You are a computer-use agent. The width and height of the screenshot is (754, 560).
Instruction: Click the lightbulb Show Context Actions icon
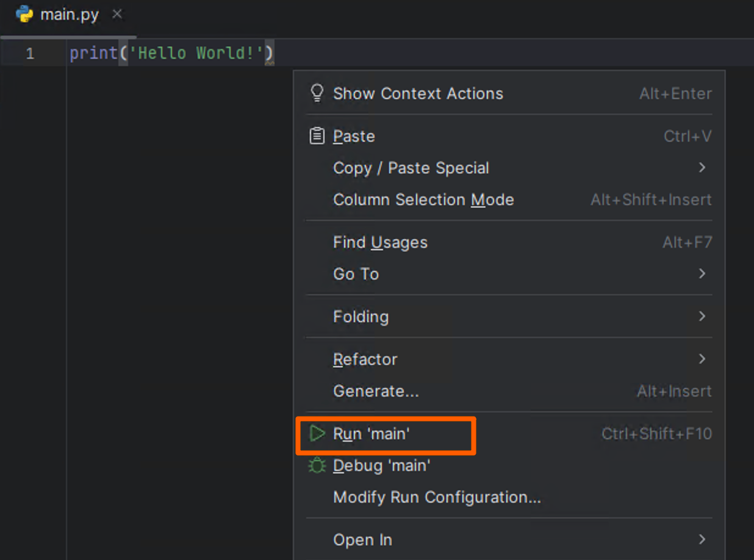(317, 93)
